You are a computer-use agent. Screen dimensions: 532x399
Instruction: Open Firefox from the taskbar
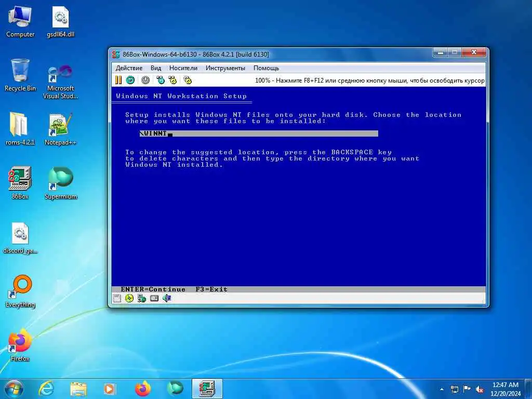coord(143,389)
